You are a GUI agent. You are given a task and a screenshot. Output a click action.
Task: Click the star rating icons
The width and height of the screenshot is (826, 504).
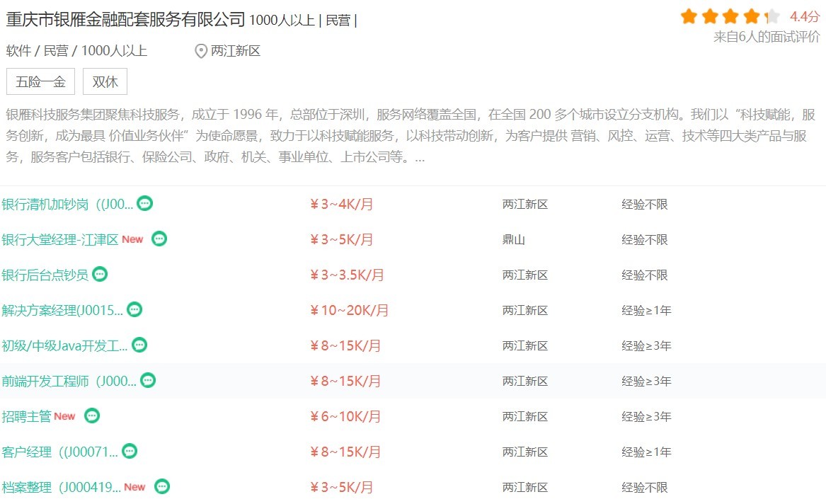coord(730,16)
